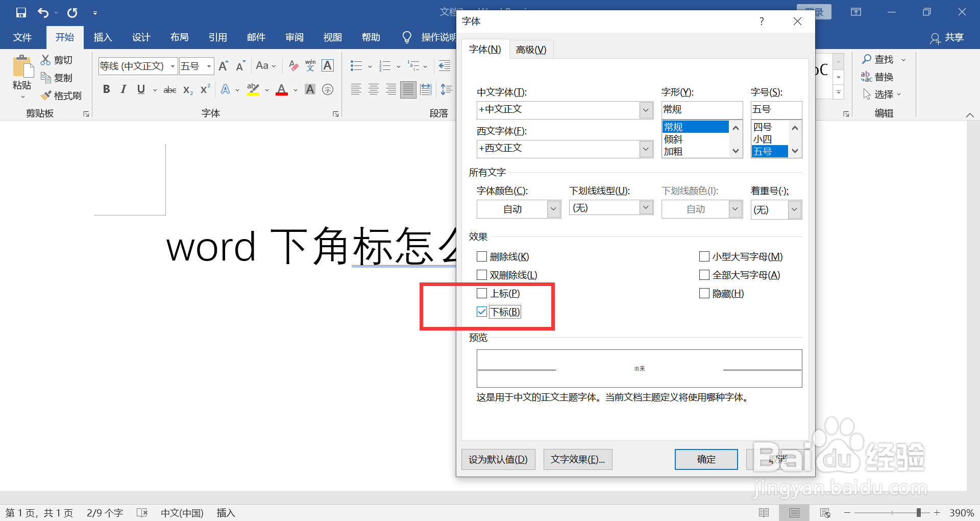Toggle Underline formatting
The height and width of the screenshot is (521, 980).
(141, 89)
